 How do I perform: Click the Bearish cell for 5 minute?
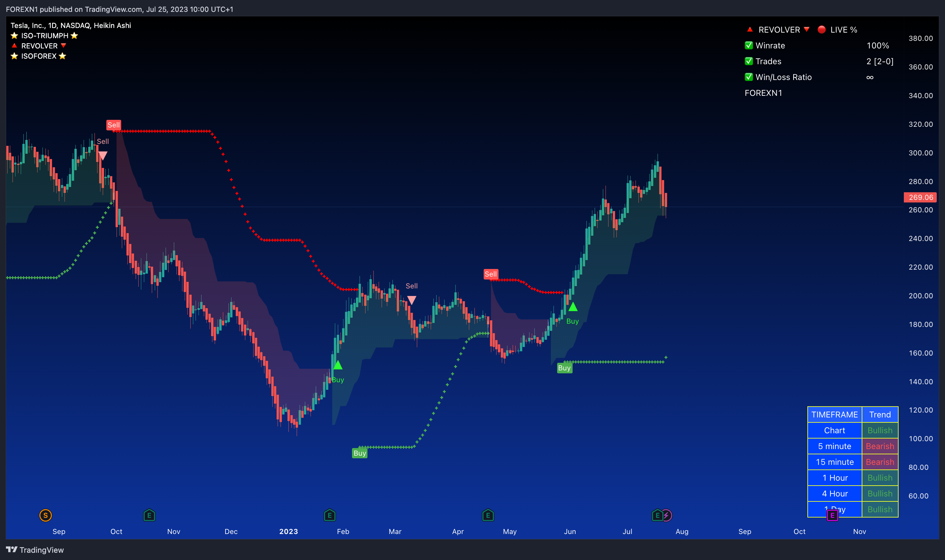point(880,446)
